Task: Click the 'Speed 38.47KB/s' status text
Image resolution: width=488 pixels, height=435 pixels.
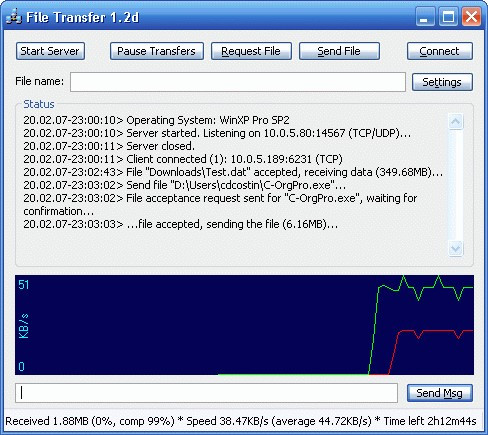Action: (227, 421)
